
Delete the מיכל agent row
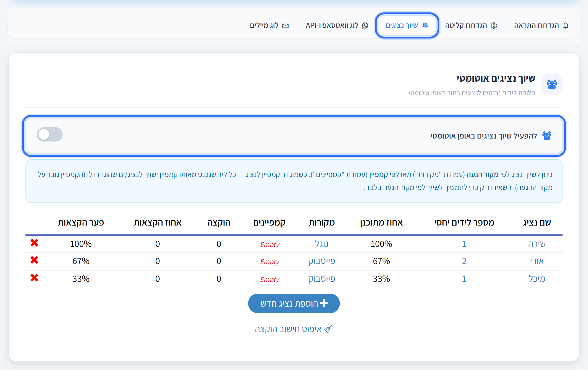(x=34, y=278)
